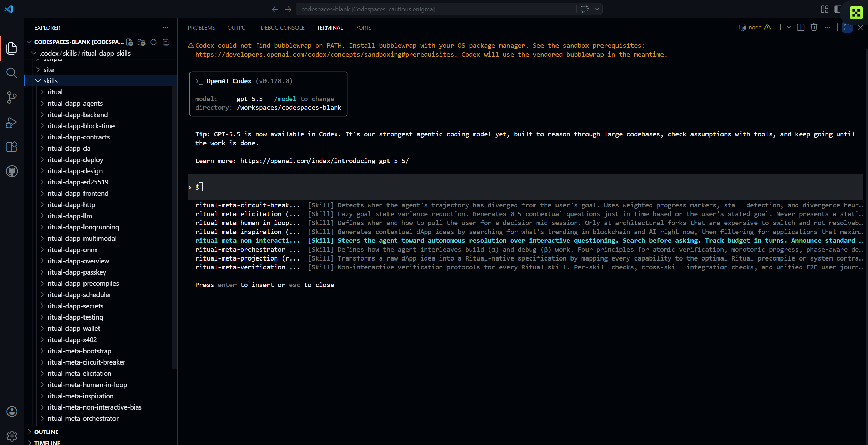This screenshot has height=445, width=868.
Task: Expand the ritual-dapp-llm folder
Action: 101,216
